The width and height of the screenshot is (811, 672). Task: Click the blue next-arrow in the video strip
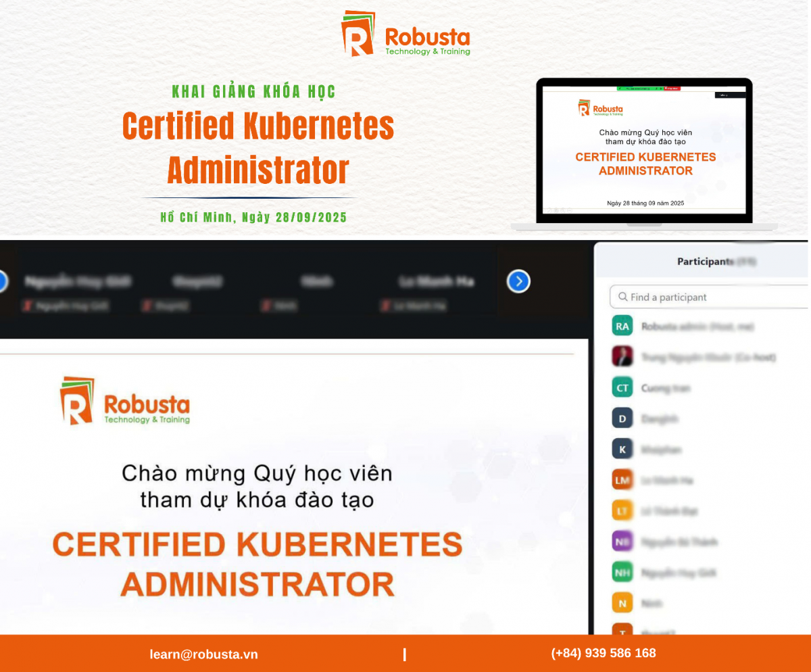pos(518,281)
